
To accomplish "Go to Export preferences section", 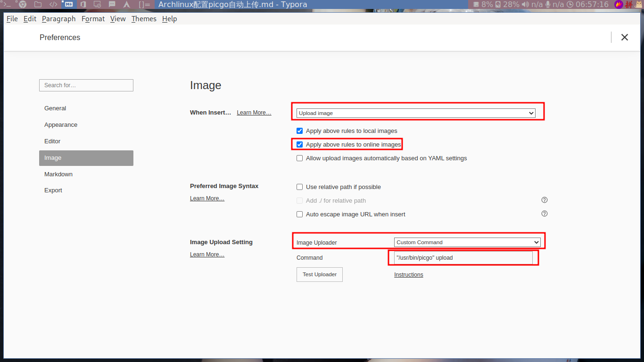I will point(86,190).
